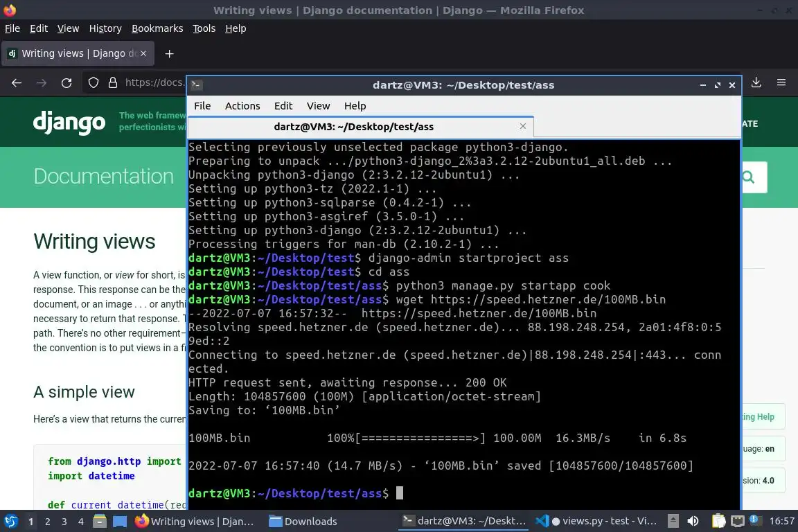Click the volume speaker tray icon

click(693, 521)
